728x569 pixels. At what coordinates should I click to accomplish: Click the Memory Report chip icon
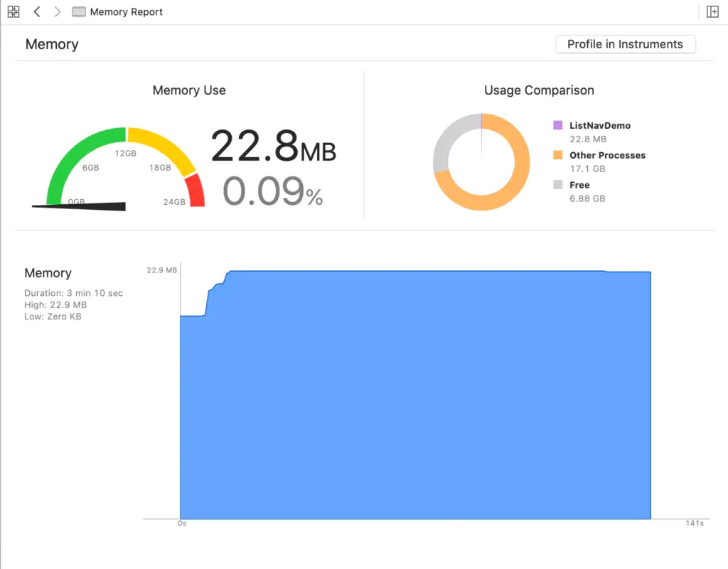pyautogui.click(x=78, y=11)
